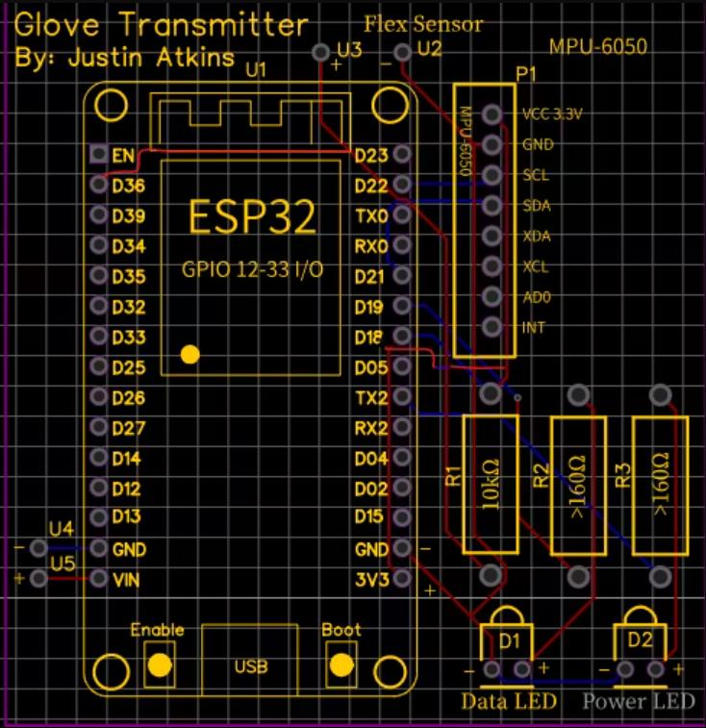Image resolution: width=706 pixels, height=728 pixels.
Task: Click the D36 pin pad
Action: coord(98,185)
